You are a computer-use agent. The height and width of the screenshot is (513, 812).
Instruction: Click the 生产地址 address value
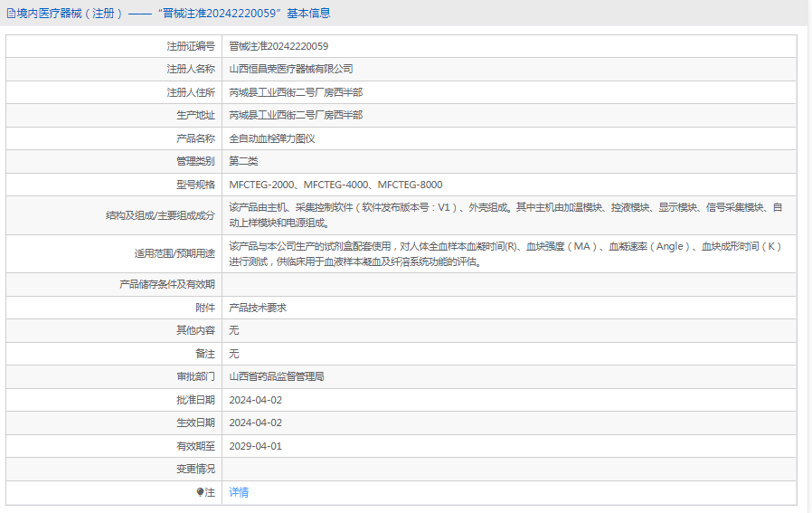coord(296,115)
